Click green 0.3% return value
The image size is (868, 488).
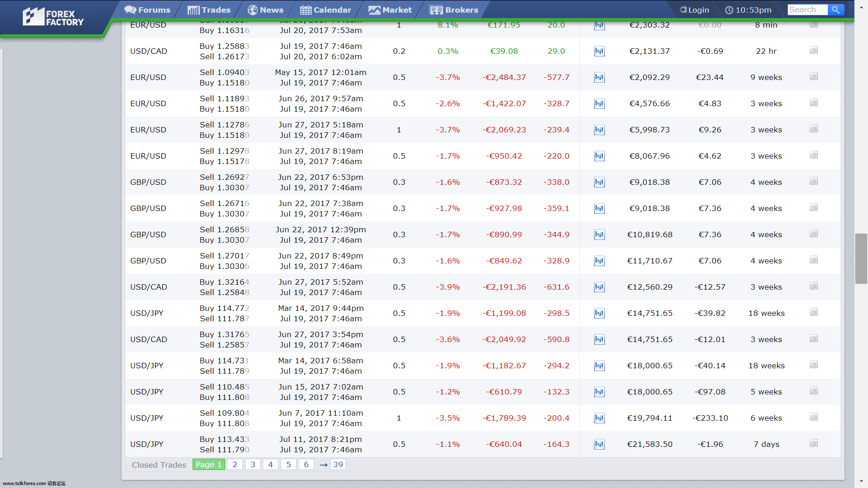(x=448, y=51)
